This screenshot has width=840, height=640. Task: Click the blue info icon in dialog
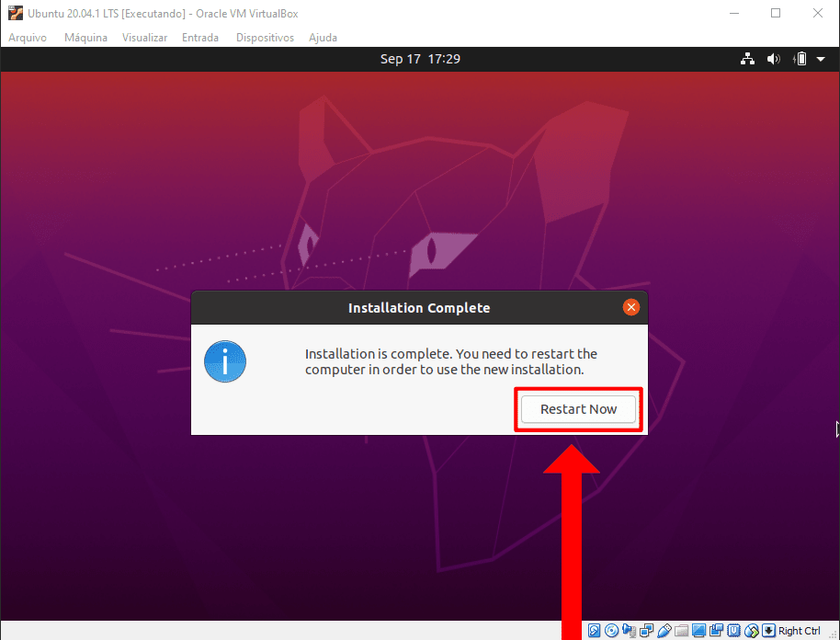tap(225, 361)
